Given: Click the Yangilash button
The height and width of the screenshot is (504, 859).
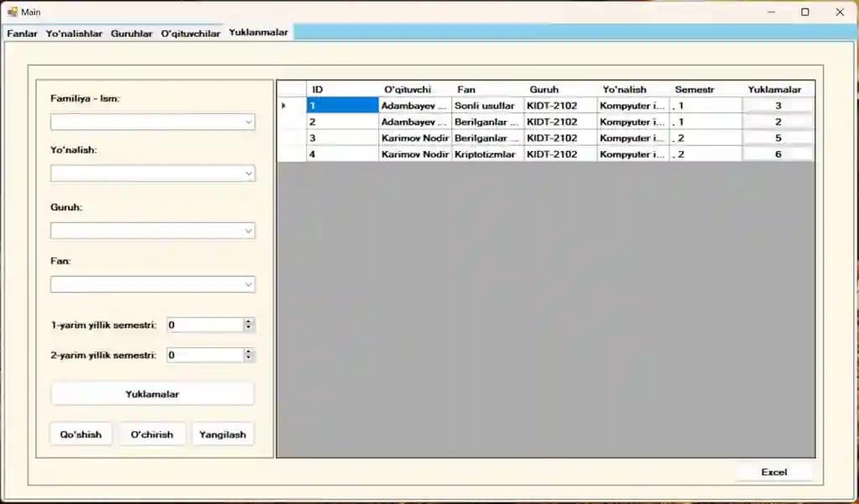Looking at the screenshot, I should coord(222,434).
